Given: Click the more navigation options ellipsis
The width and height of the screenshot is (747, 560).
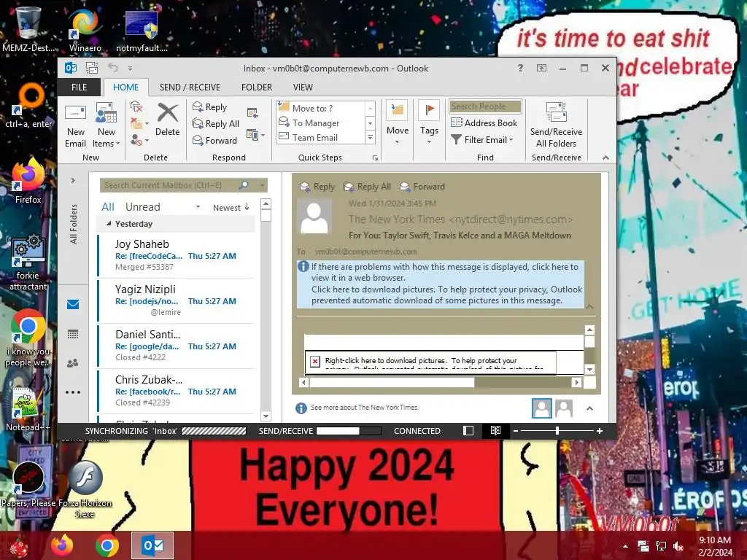Looking at the screenshot, I should (x=73, y=392).
